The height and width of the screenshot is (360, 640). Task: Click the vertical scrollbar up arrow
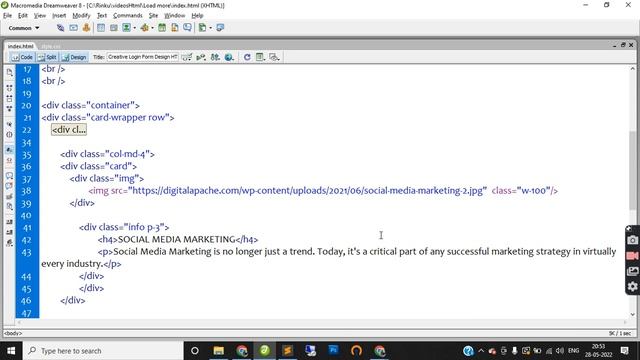(633, 69)
